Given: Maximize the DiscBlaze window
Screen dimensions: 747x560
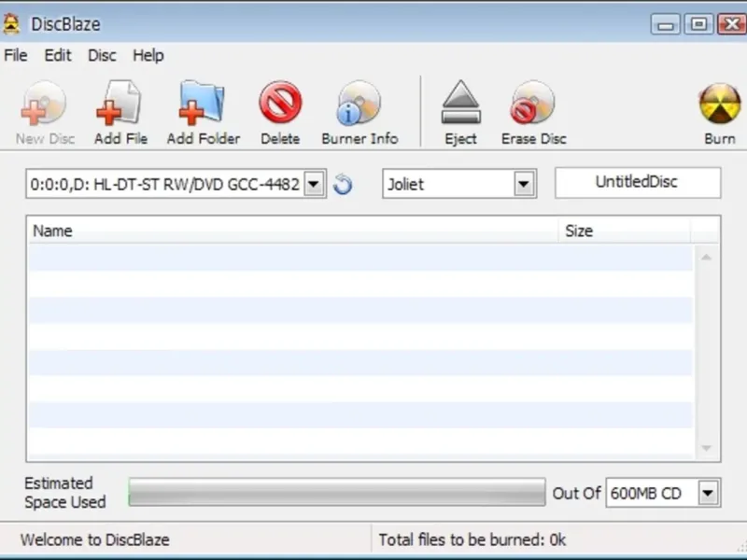Looking at the screenshot, I should [x=698, y=24].
